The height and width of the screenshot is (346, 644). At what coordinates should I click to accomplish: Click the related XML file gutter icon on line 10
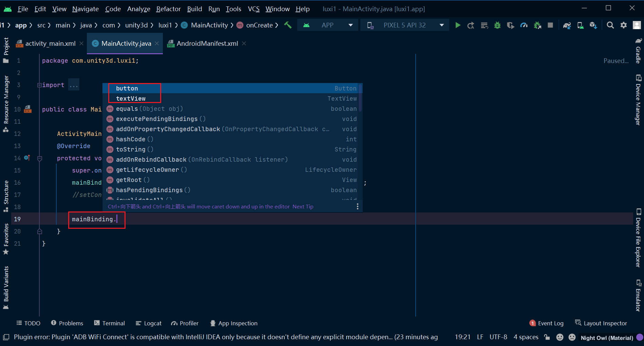28,109
